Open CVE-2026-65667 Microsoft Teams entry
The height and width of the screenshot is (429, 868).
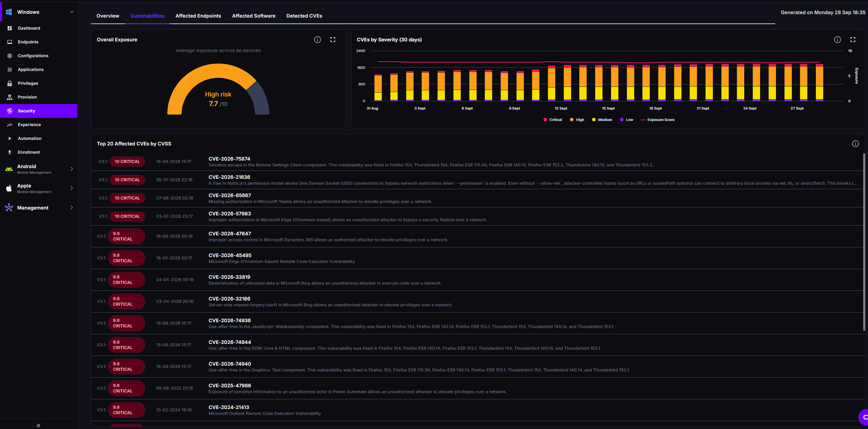click(477, 198)
